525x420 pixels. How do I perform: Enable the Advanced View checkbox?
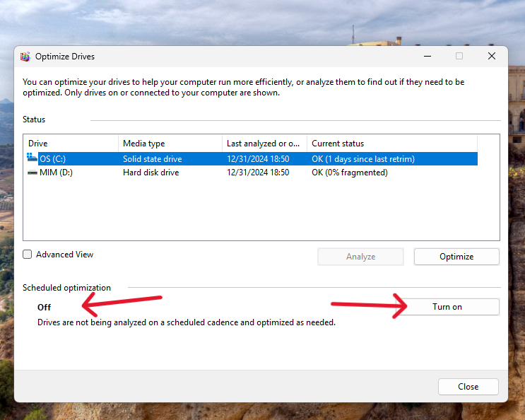[x=28, y=255]
